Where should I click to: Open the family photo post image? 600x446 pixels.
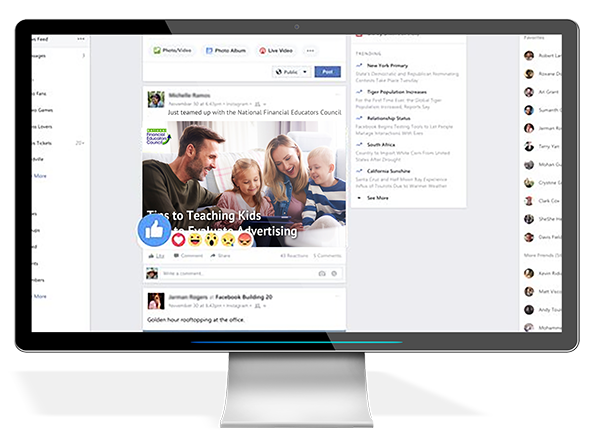pos(244,184)
